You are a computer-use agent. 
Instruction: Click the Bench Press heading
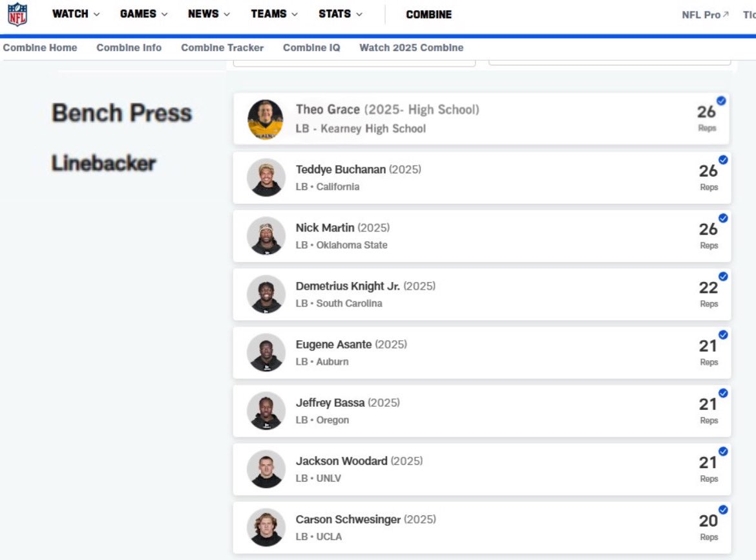click(121, 113)
